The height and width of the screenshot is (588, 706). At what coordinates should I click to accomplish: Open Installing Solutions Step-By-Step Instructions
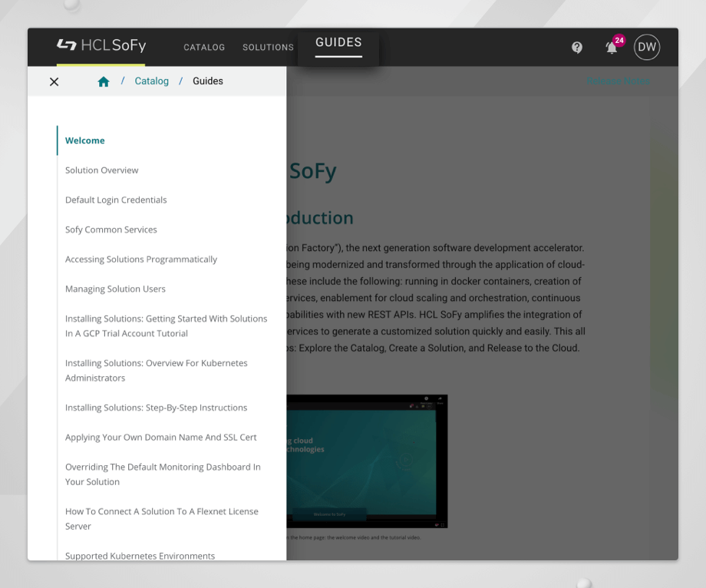[x=156, y=408]
